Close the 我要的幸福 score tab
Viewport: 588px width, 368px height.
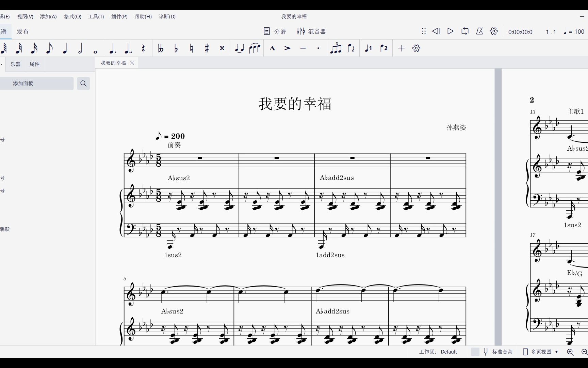tap(132, 63)
